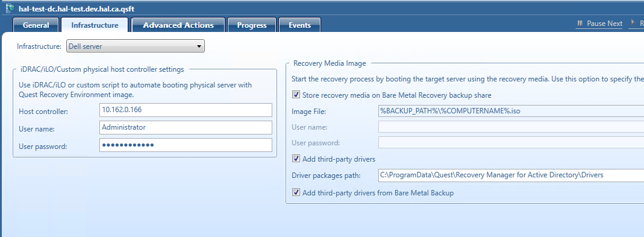The image size is (644, 237).
Task: Open the Advanced Actions tab
Action: (x=178, y=25)
